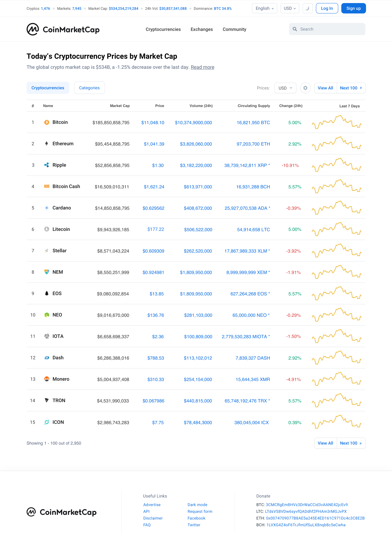This screenshot has height=555, width=392.
Task: Open the Bitcoin name link
Action: pos(60,122)
